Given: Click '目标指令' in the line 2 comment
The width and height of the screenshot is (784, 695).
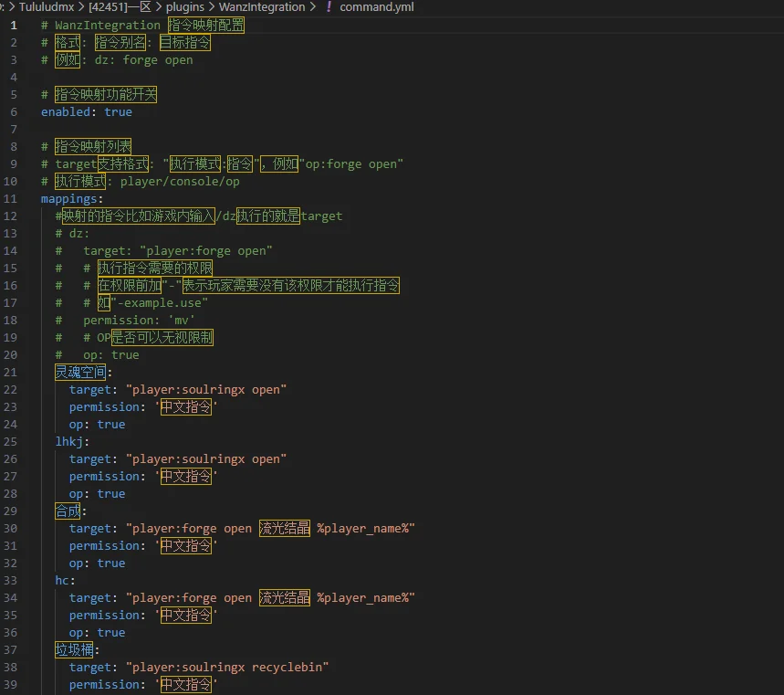Looking at the screenshot, I should (x=185, y=43).
